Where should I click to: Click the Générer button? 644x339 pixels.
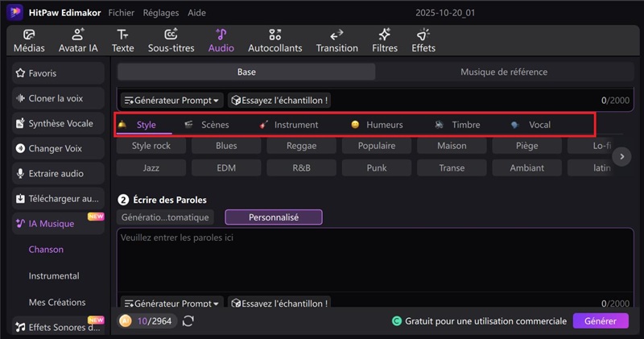(x=600, y=321)
